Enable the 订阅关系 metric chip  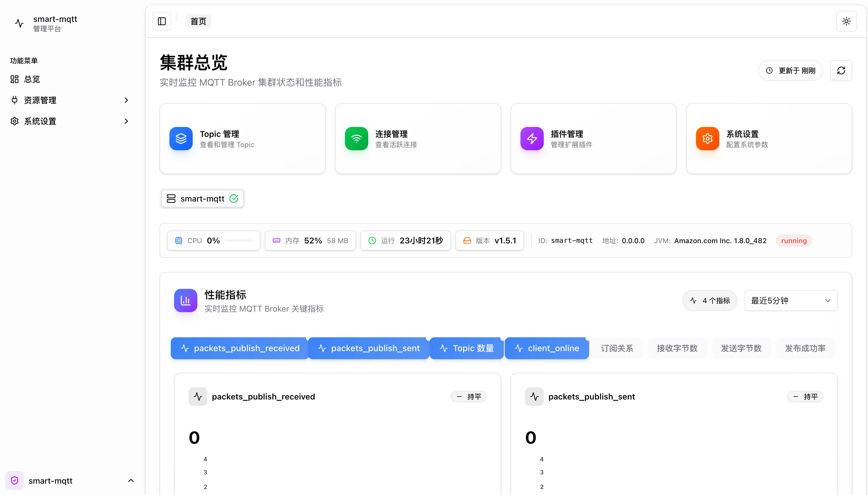coord(617,348)
